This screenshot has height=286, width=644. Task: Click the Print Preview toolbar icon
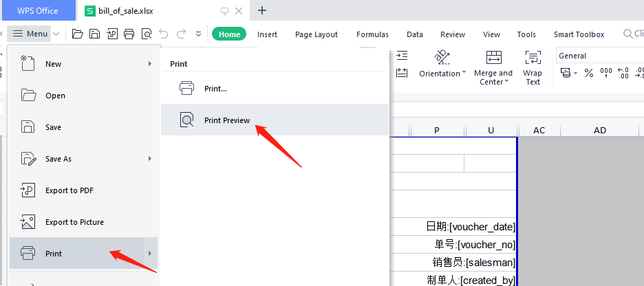coord(146,34)
